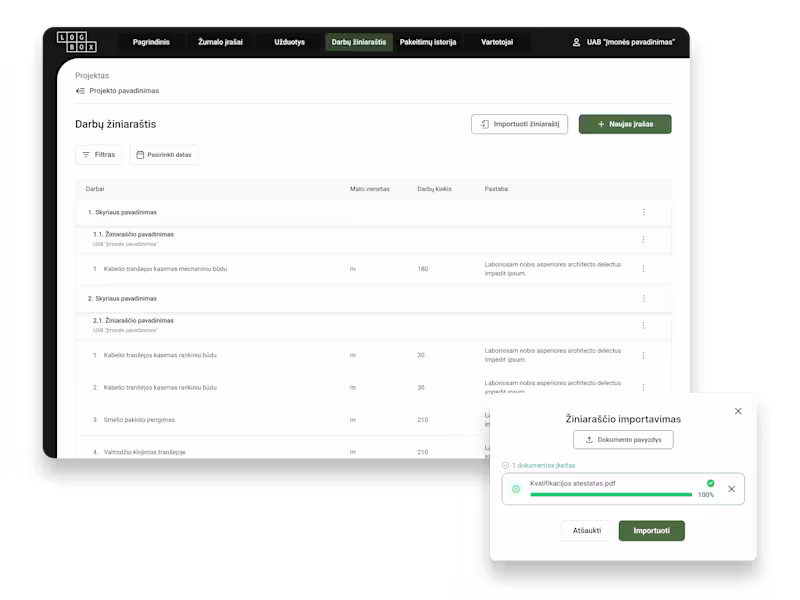
Task: Click the Naujas įrašas button
Action: [625, 124]
